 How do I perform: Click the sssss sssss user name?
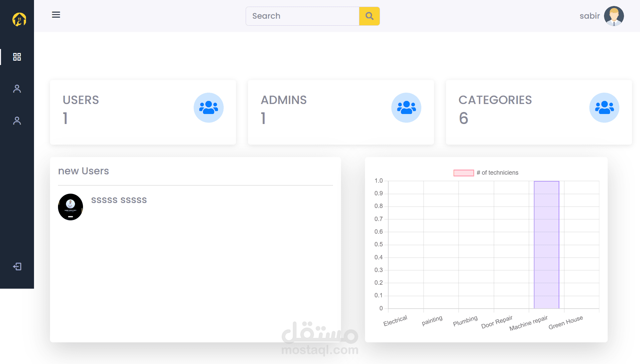[x=119, y=200]
